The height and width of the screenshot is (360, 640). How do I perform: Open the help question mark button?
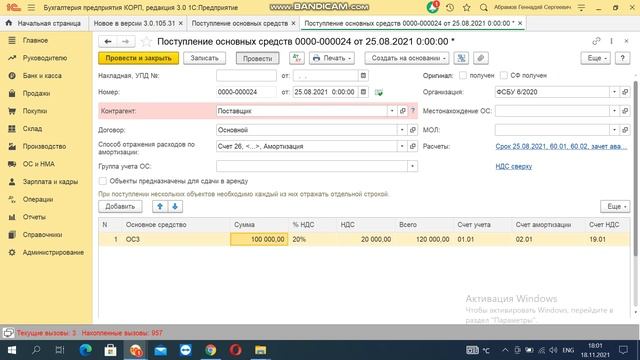(x=622, y=58)
